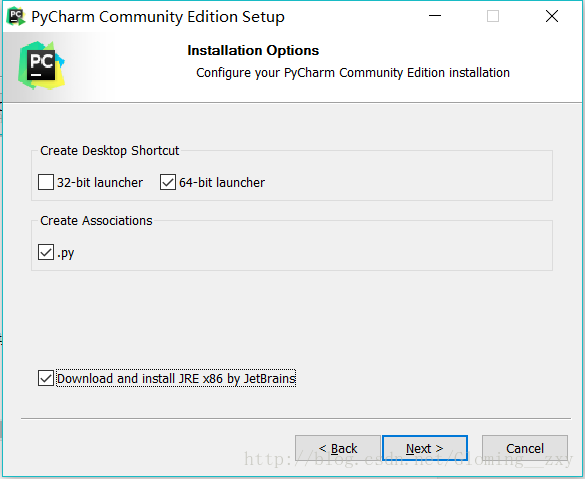Click the 64-bit launcher label text
Screen dimensions: 585x479
(222, 183)
